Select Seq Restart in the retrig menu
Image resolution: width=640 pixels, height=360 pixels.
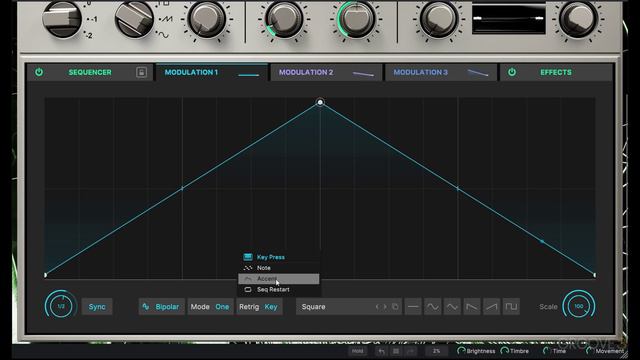coord(279,289)
